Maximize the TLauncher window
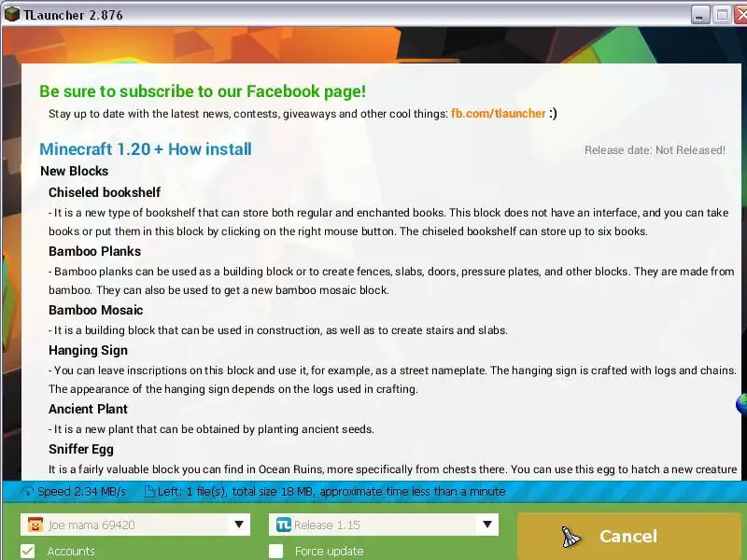This screenshot has width=747, height=560. pyautogui.click(x=722, y=15)
